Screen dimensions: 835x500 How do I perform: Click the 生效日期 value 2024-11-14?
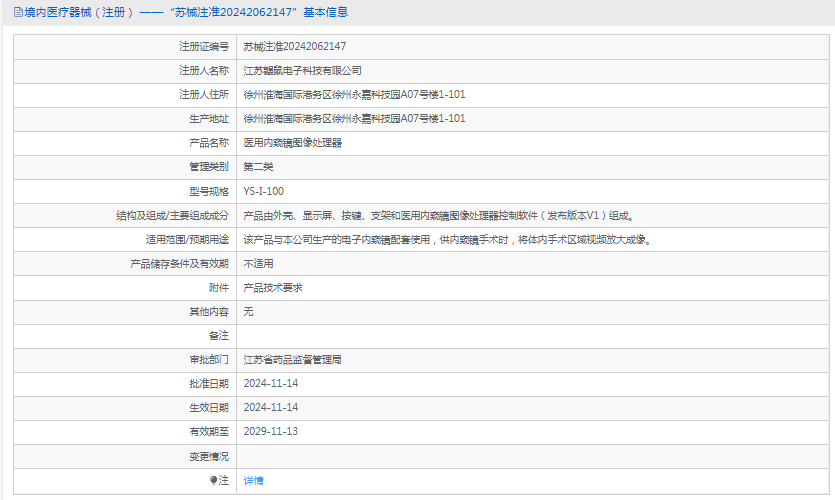271,408
